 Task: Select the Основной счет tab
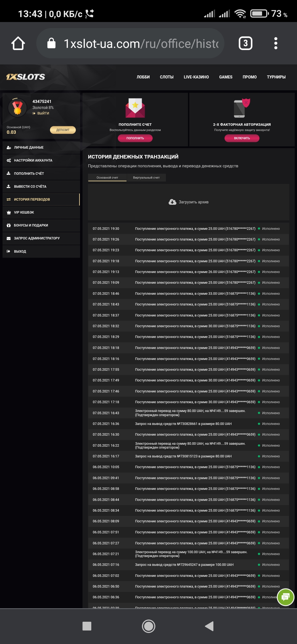(107, 178)
